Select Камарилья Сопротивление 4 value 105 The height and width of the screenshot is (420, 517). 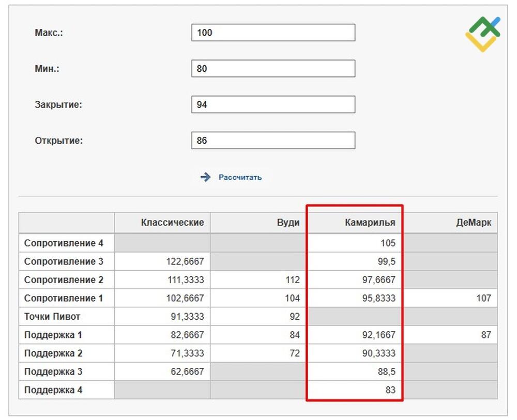pyautogui.click(x=387, y=243)
